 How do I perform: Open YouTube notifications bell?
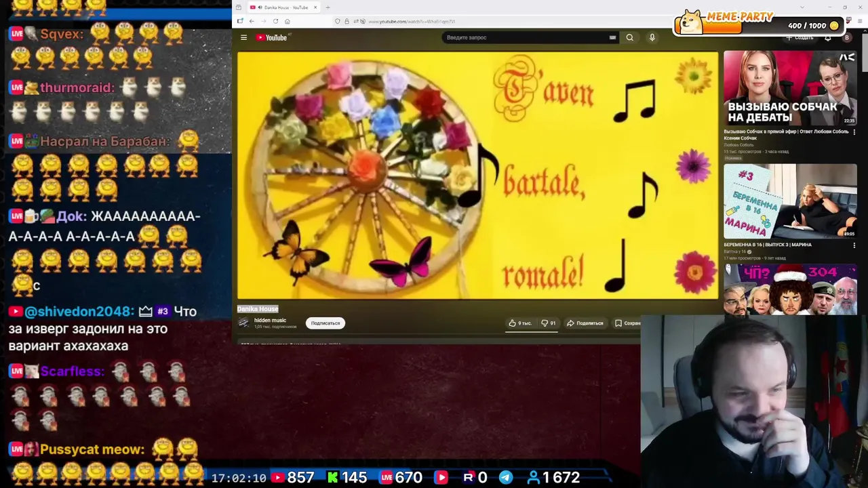[x=827, y=37]
